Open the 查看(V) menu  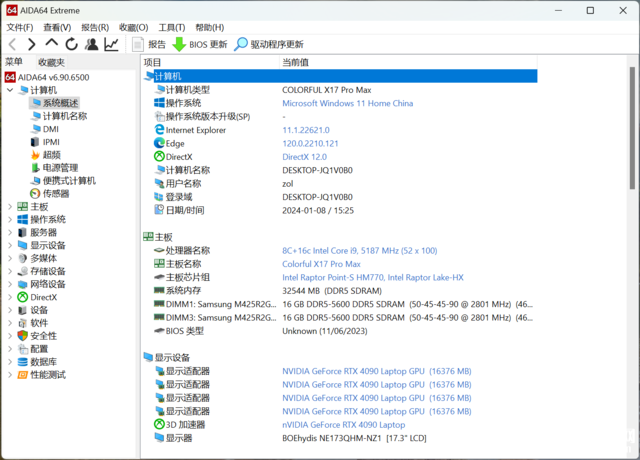pos(57,27)
